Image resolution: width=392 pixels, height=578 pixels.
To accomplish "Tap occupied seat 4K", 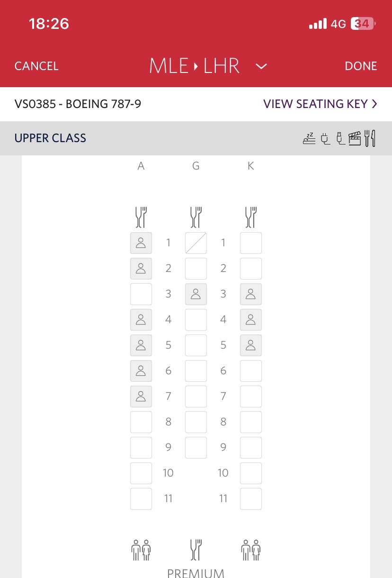I will point(251,320).
